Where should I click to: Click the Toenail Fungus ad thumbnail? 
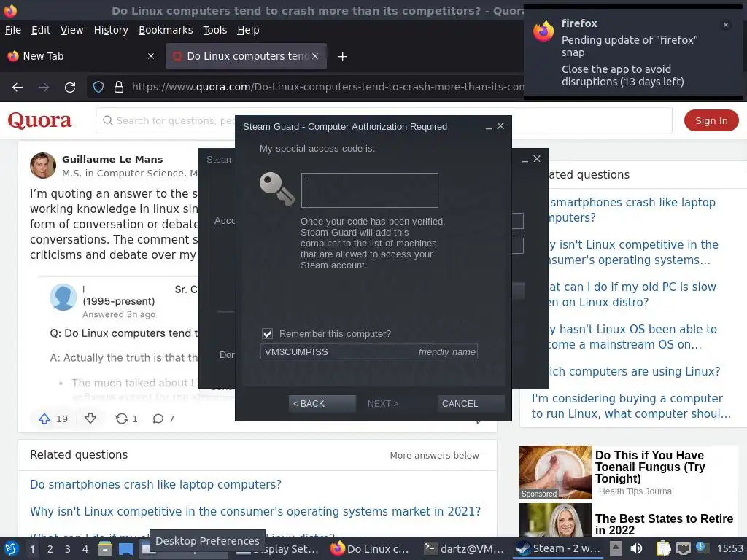coord(555,472)
